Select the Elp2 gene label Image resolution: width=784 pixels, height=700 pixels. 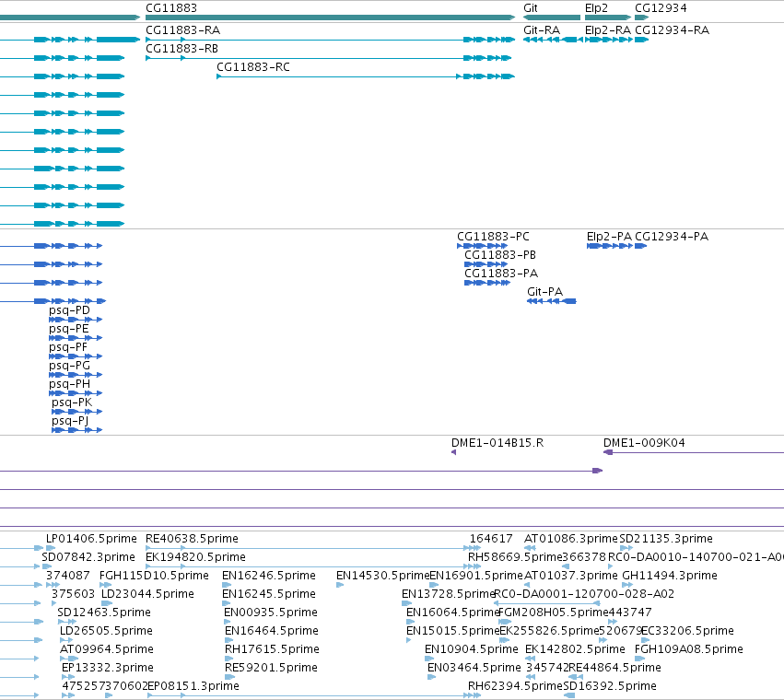point(596,8)
